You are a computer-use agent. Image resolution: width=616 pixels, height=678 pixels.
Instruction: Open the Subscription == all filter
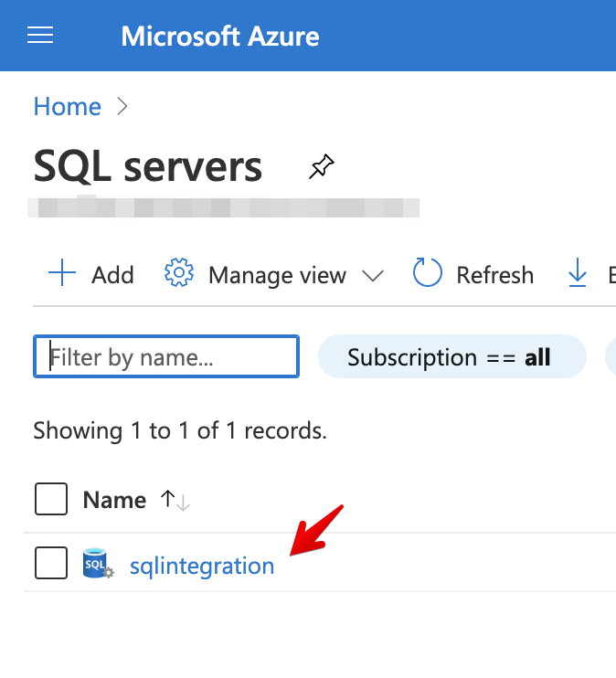click(451, 356)
